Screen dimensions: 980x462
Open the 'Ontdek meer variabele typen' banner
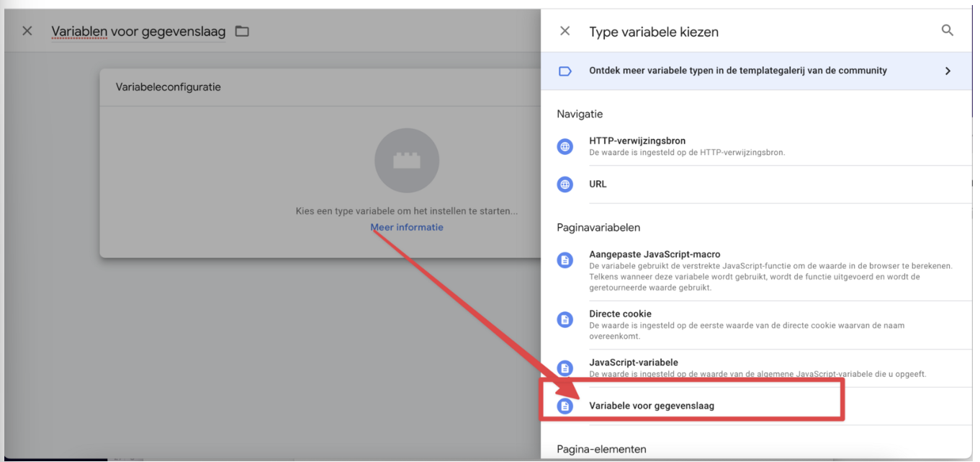[737, 71]
